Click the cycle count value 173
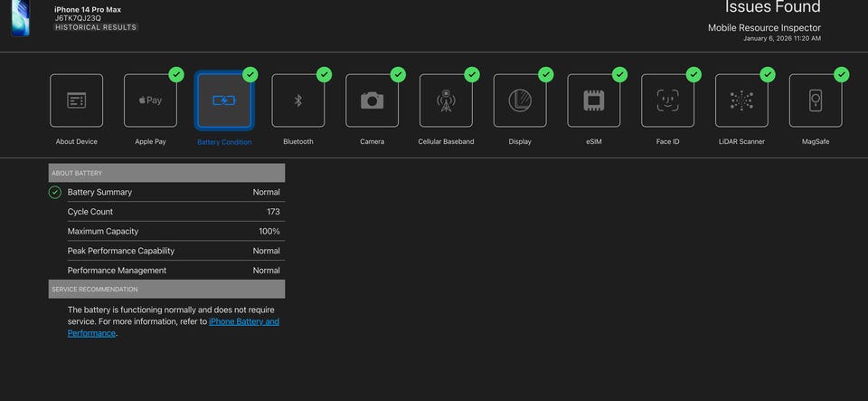This screenshot has height=401, width=868. (x=273, y=212)
